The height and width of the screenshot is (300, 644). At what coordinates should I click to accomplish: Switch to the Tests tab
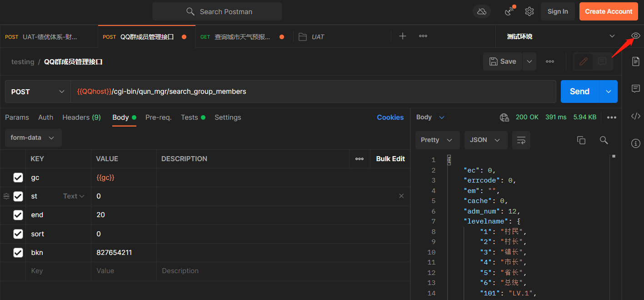pyautogui.click(x=193, y=117)
